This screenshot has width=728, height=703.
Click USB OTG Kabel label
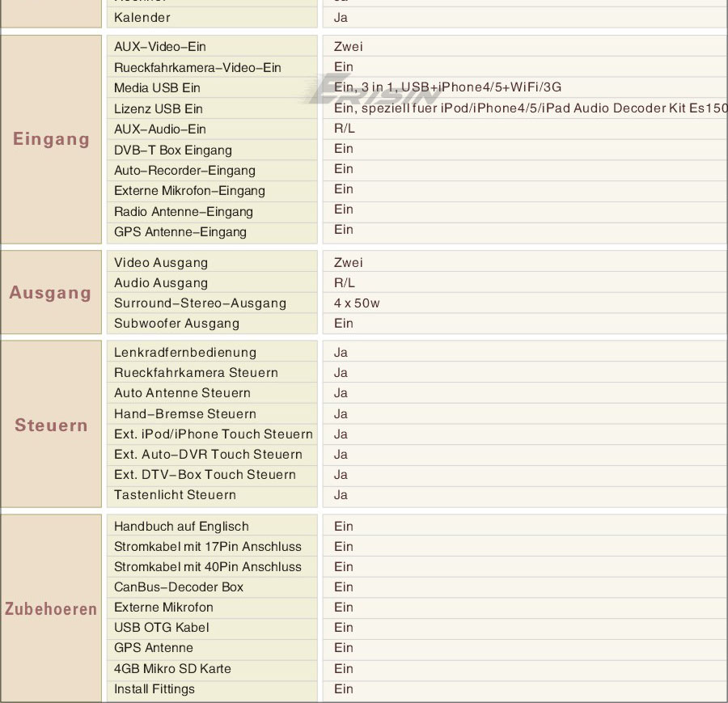pos(161,628)
